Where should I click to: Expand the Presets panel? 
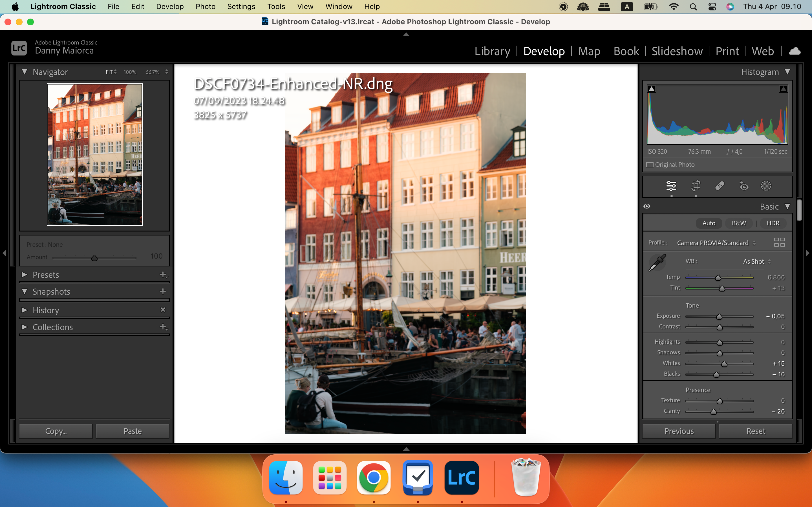(25, 275)
